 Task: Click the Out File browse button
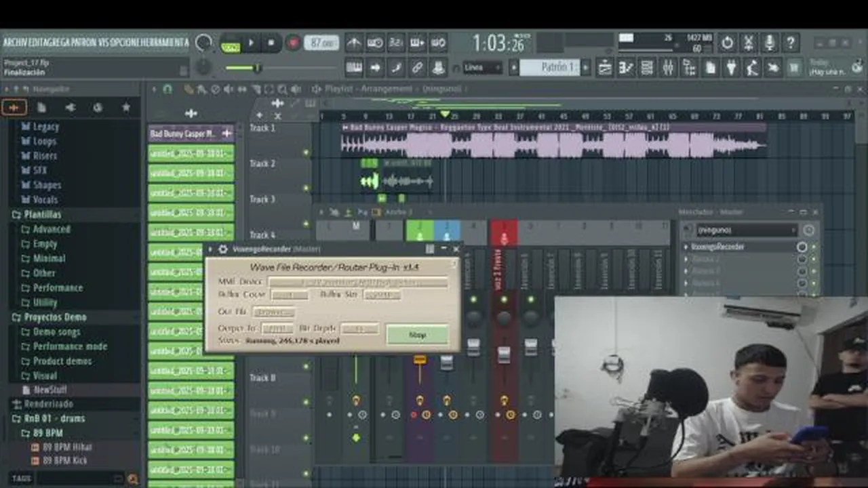click(x=273, y=312)
